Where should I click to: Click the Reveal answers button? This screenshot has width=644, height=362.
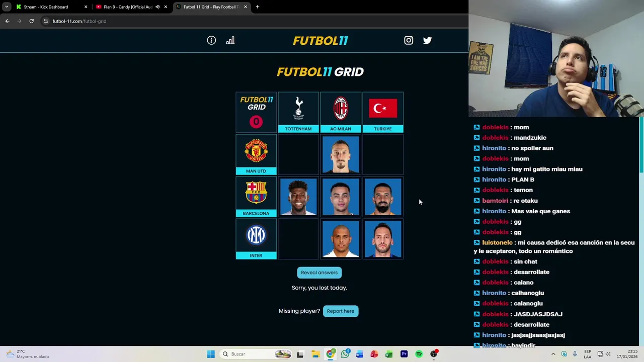(319, 273)
